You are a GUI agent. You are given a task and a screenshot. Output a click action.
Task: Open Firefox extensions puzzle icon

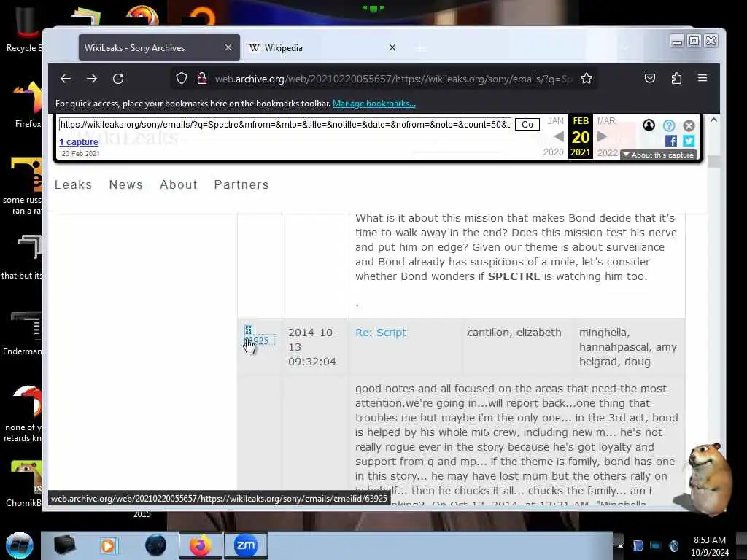coord(676,78)
